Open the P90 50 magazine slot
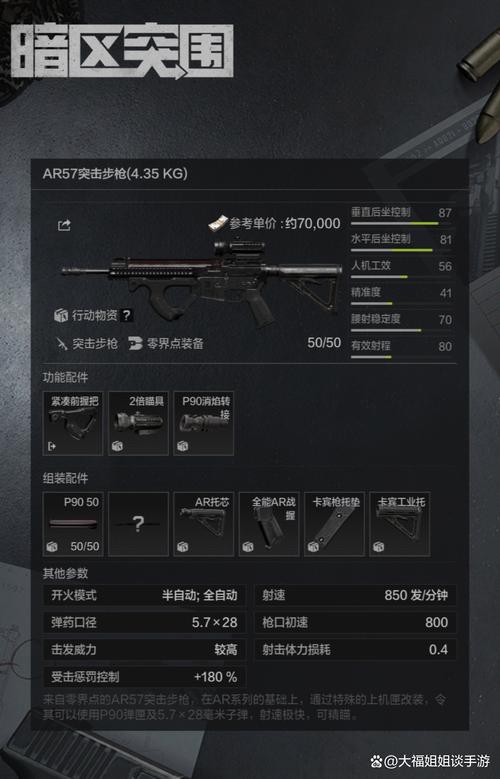Viewport: 500px width, 779px height. point(73,524)
